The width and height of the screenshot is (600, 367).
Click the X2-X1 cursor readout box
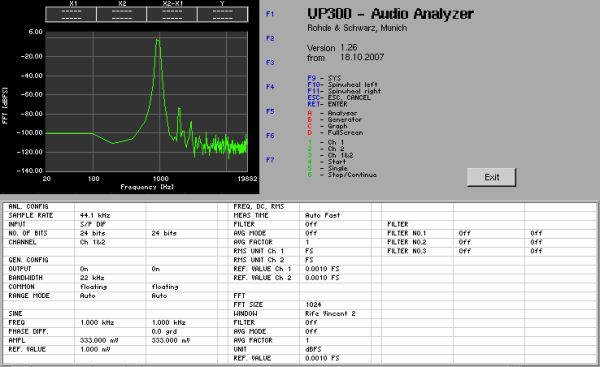pos(172,15)
